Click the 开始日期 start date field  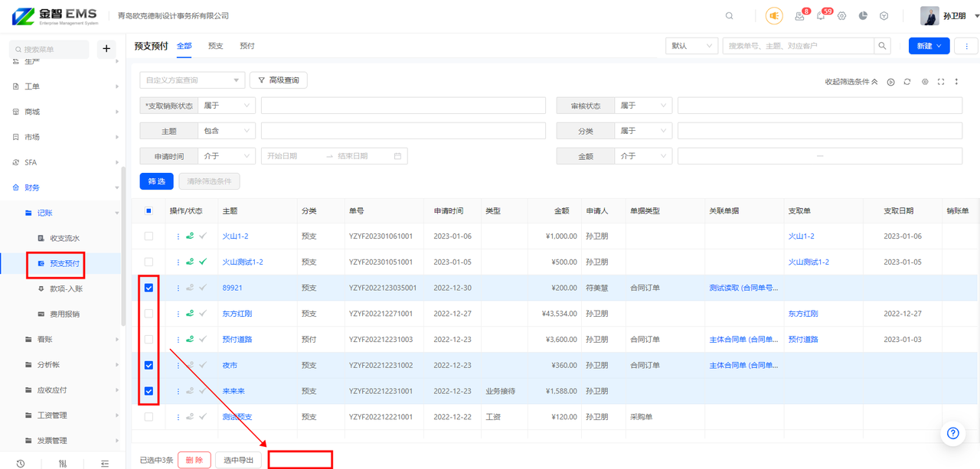(x=291, y=156)
